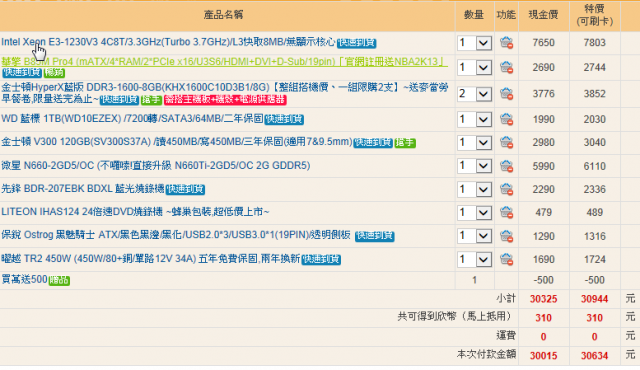Screen dimensions: 640x370
Task: Open V300 120GB SV300S37A link
Action: point(177,142)
